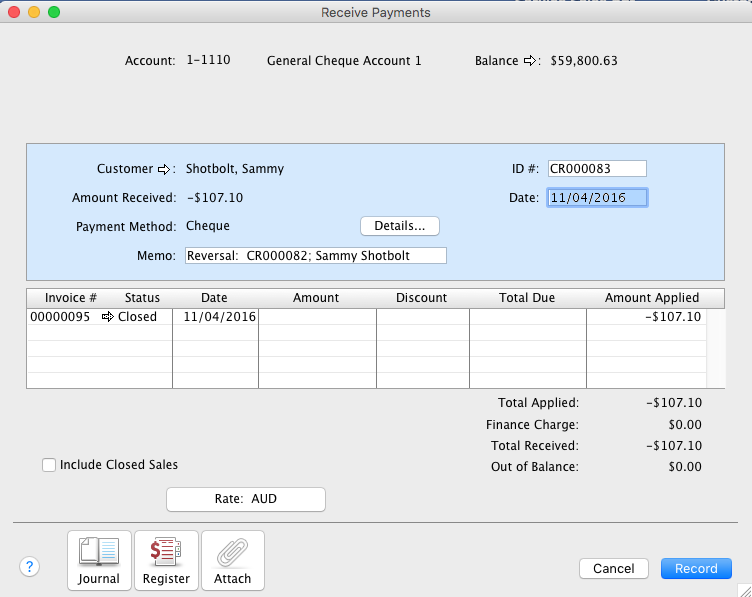Click the Attach paperclip icon
Image resolution: width=752 pixels, height=597 pixels.
(x=233, y=560)
